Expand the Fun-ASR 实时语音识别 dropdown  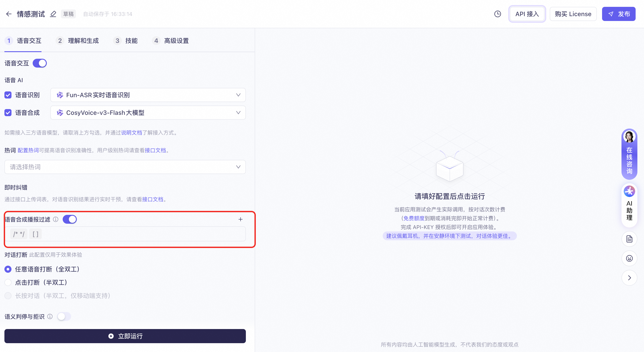148,95
